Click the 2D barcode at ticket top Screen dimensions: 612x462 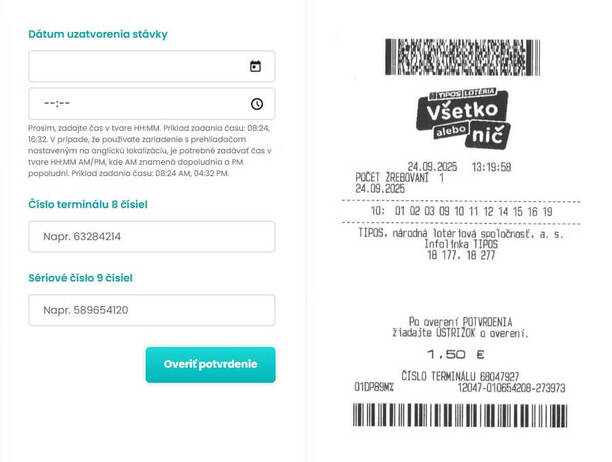(x=463, y=57)
